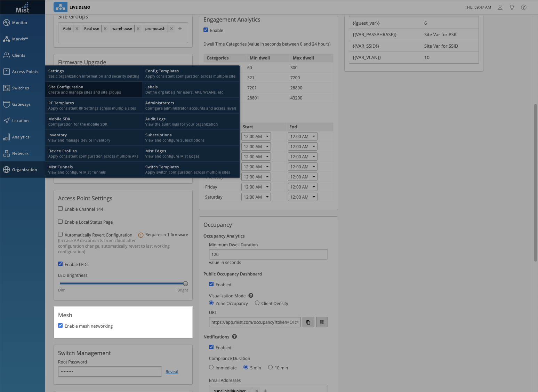Open Subscriptions menu item
The image size is (538, 392).
tap(191, 137)
